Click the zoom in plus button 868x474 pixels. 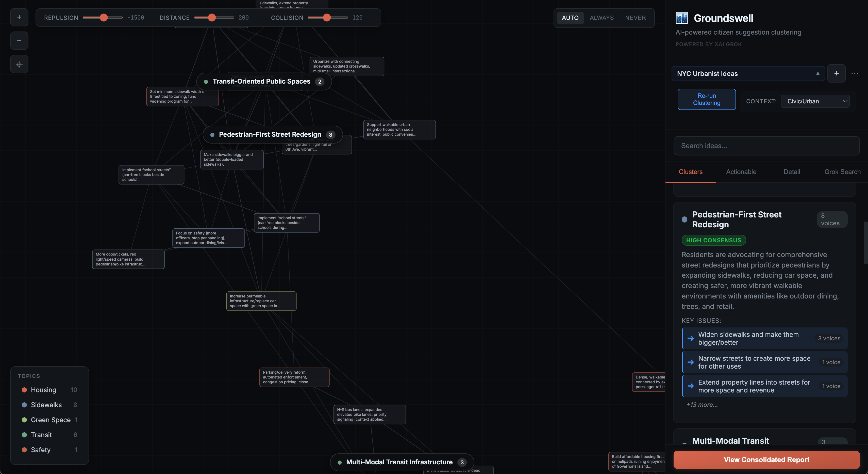point(19,17)
